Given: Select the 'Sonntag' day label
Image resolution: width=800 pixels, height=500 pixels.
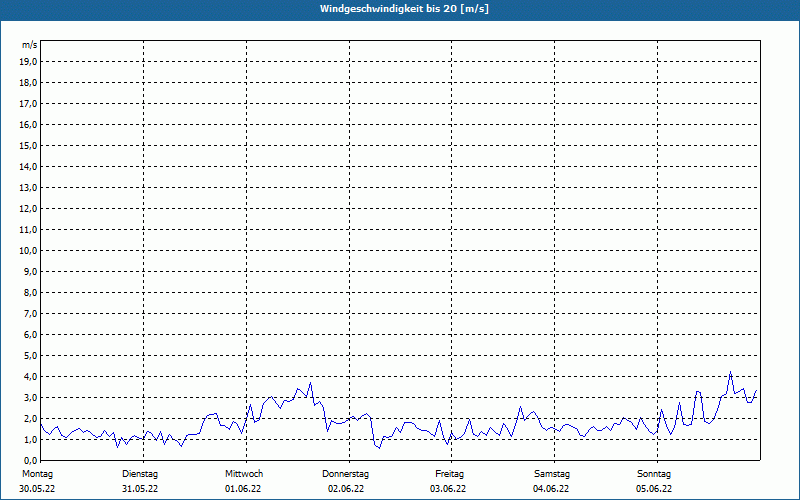Looking at the screenshot, I should (x=654, y=474).
